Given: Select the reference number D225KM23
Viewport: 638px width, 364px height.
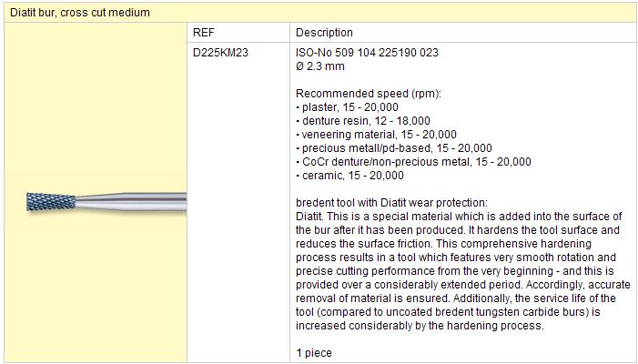Looking at the screenshot, I should click(x=220, y=53).
